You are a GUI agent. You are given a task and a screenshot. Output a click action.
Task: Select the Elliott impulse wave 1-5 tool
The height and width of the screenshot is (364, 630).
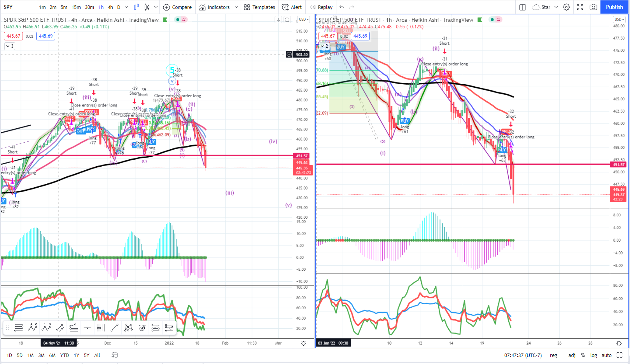pyautogui.click(x=46, y=328)
